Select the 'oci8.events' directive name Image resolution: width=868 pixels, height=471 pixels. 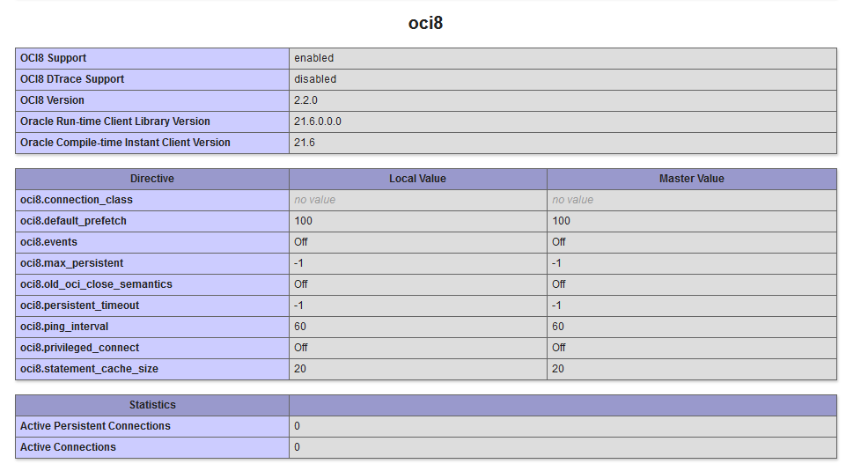(x=48, y=242)
